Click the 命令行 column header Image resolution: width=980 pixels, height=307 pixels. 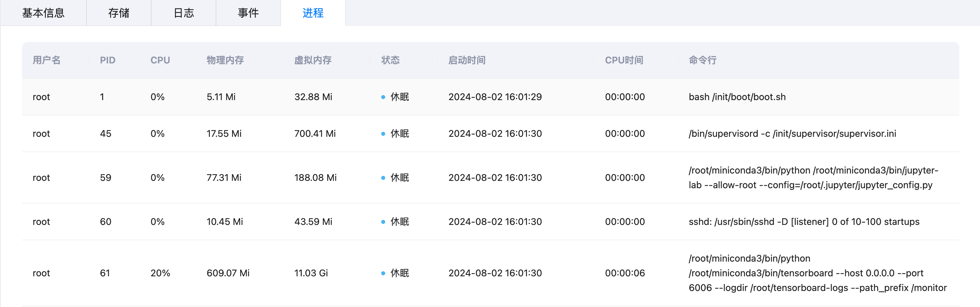[702, 60]
